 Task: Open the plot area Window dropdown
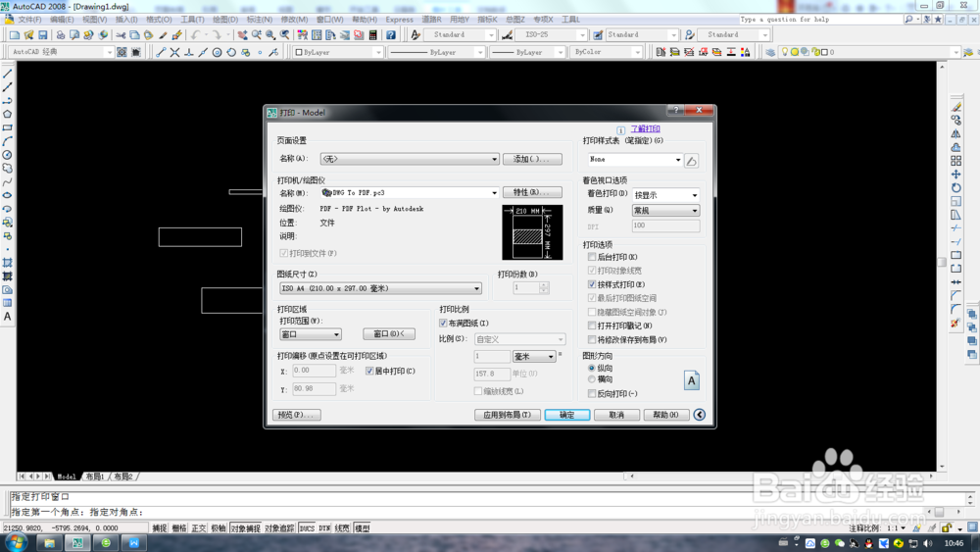(x=310, y=334)
